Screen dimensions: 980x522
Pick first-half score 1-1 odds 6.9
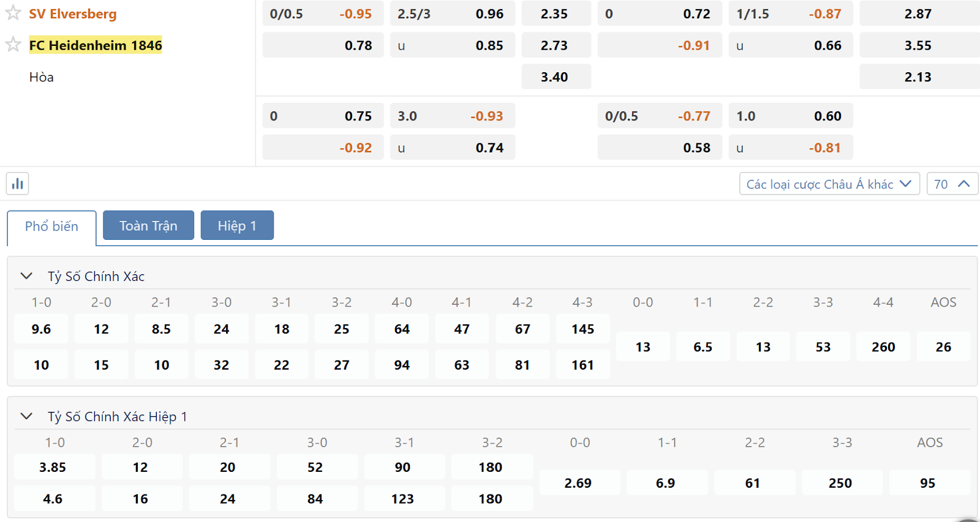tap(666, 483)
